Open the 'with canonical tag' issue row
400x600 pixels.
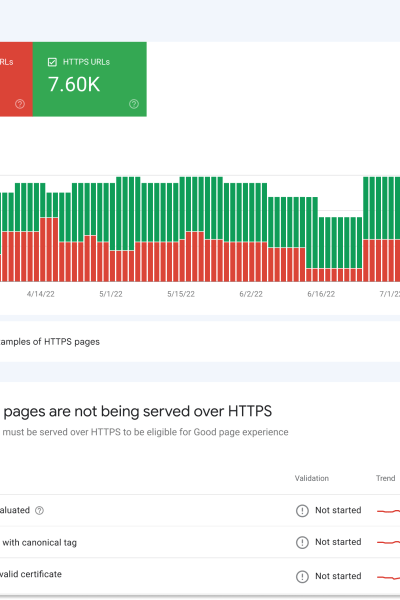(x=200, y=542)
